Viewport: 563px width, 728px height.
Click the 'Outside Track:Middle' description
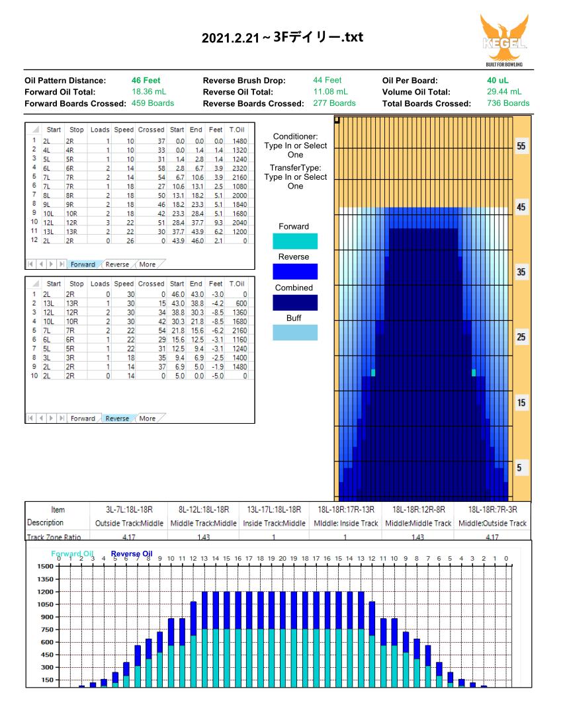click(129, 523)
